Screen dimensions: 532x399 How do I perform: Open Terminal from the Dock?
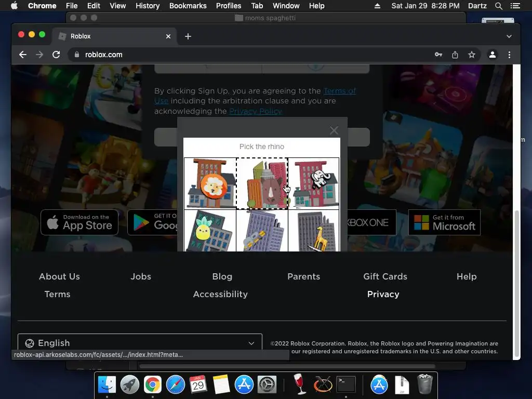point(345,385)
